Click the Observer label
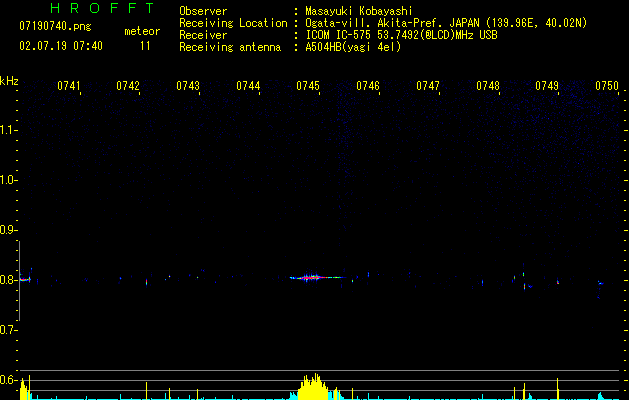This screenshot has height=400, width=629. coord(203,11)
